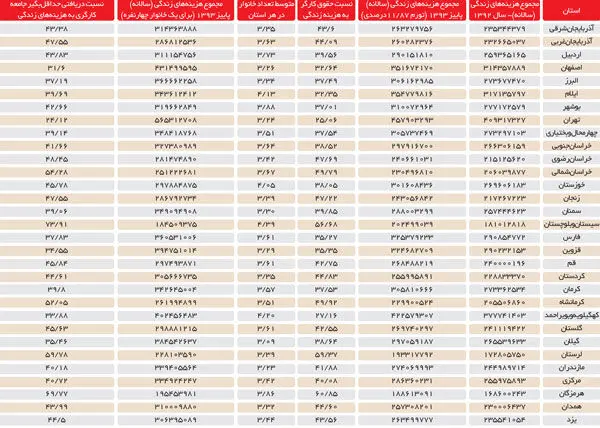Click the 'مجموع هزینه‌های زندگی (سالانه) سال ۱۳۹۲' header
Image resolution: width=600 pixels, height=428 pixels.
click(x=504, y=10)
